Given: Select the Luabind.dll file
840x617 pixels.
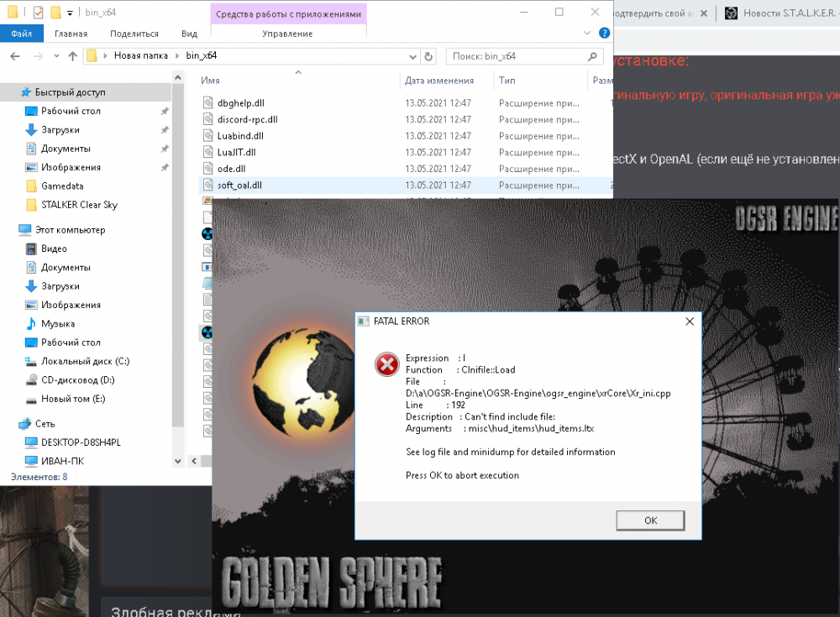Looking at the screenshot, I should coord(240,136).
